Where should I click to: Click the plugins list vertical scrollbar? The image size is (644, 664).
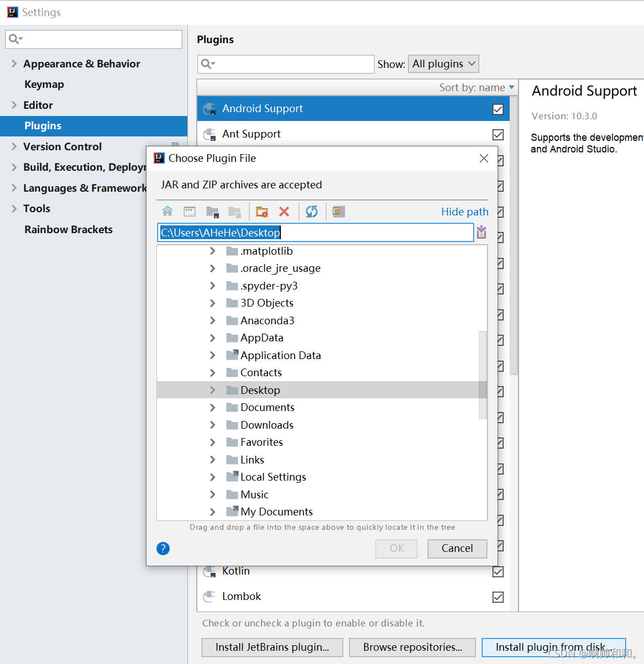point(514,236)
